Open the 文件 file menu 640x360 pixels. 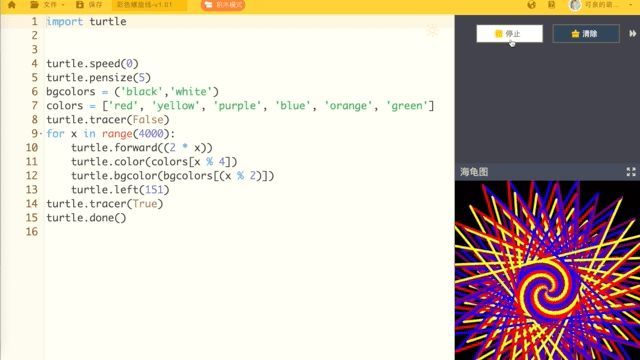tap(47, 5)
